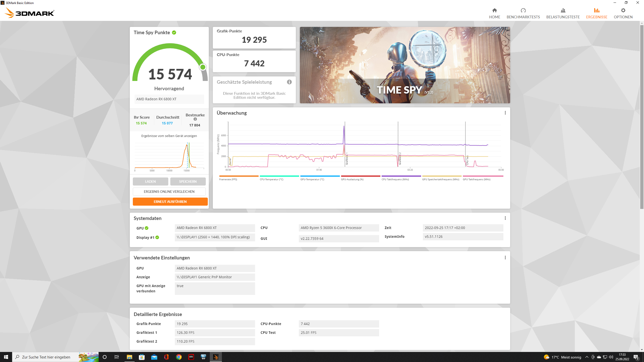The width and height of the screenshot is (644, 362).
Task: Toggle the GPU-Auslastung legend entry
Action: (x=352, y=179)
